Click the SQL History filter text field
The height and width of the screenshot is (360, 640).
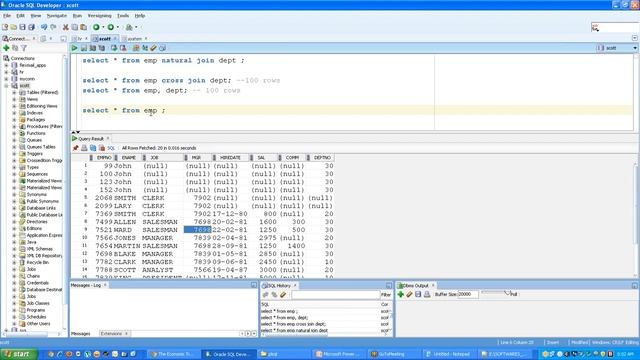coord(336,295)
